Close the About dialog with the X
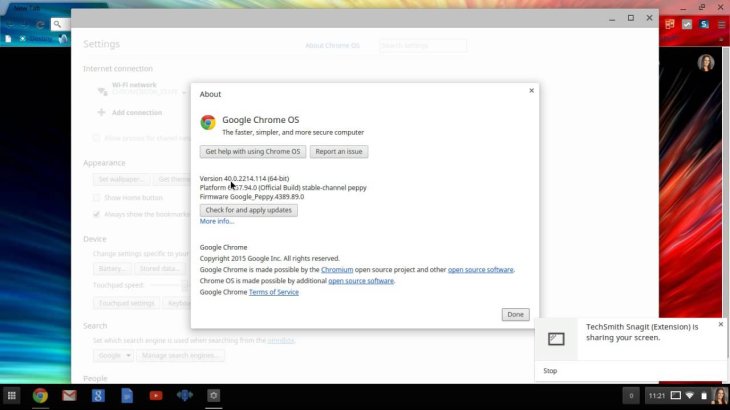Image resolution: width=730 pixels, height=410 pixels. pyautogui.click(x=531, y=90)
